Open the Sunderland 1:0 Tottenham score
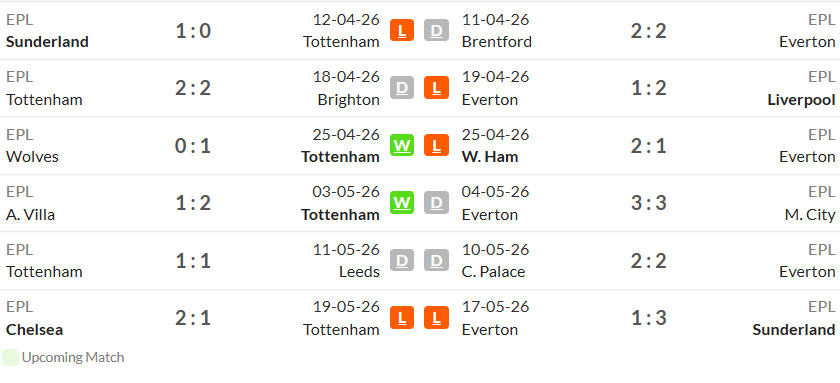This screenshot has height=383, width=840. tap(193, 31)
